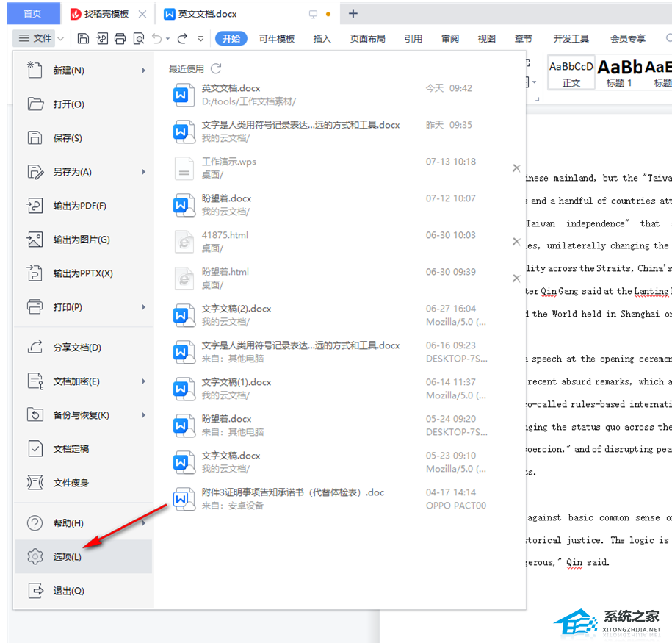Image resolution: width=672 pixels, height=643 pixels.
Task: Click 分享文档(D) menu entry
Action: click(84, 348)
